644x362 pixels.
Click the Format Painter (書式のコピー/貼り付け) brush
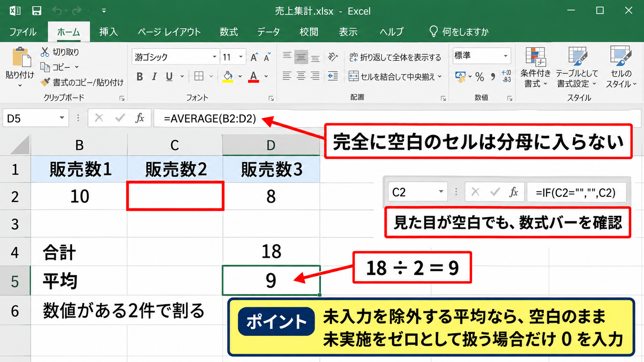[x=45, y=82]
